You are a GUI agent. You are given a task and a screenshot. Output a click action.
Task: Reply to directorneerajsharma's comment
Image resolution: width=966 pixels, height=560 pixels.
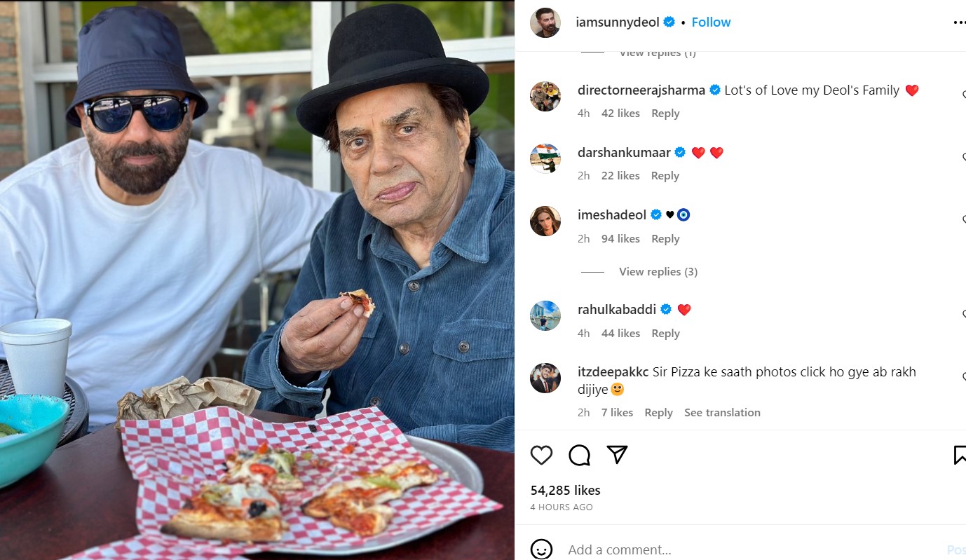(x=665, y=114)
